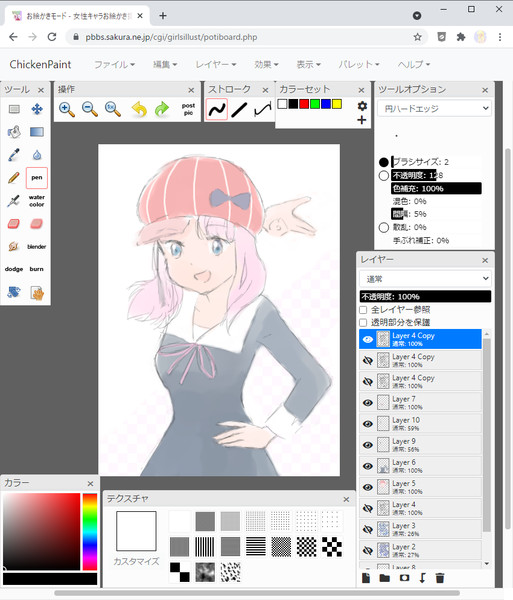Hide the selected Layer 4 Copy layer
This screenshot has height=600, width=513.
368,339
